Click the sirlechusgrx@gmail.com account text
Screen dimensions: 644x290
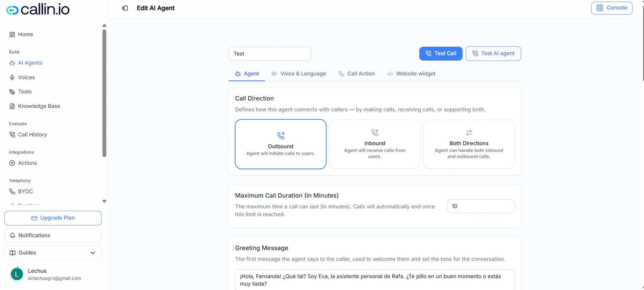pos(54,278)
